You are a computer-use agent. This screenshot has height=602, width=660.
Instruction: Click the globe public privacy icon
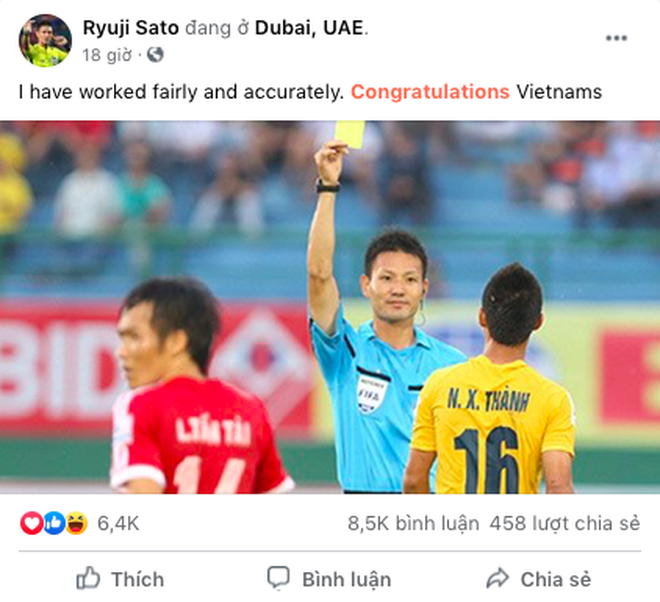click(x=155, y=55)
